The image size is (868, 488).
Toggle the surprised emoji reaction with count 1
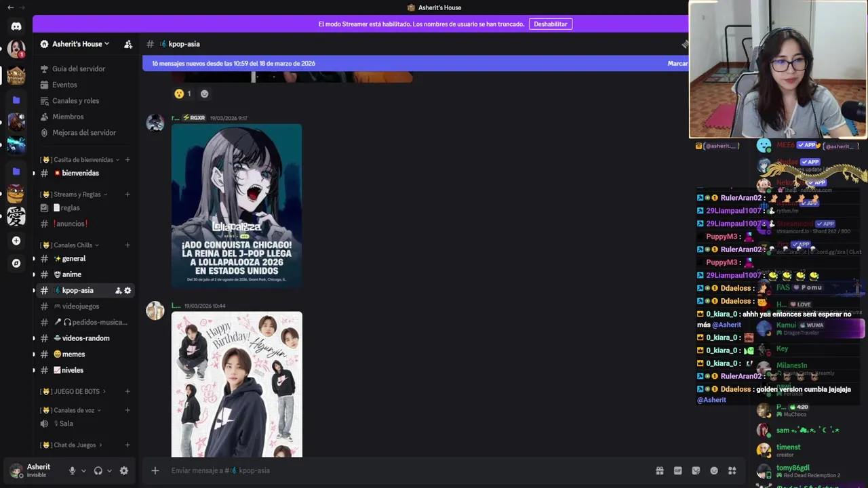pos(183,94)
